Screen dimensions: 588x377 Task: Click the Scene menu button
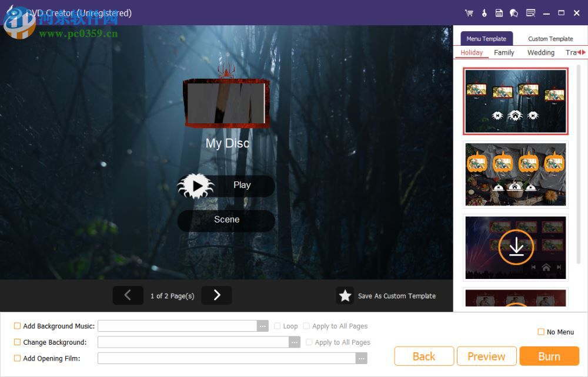click(226, 220)
